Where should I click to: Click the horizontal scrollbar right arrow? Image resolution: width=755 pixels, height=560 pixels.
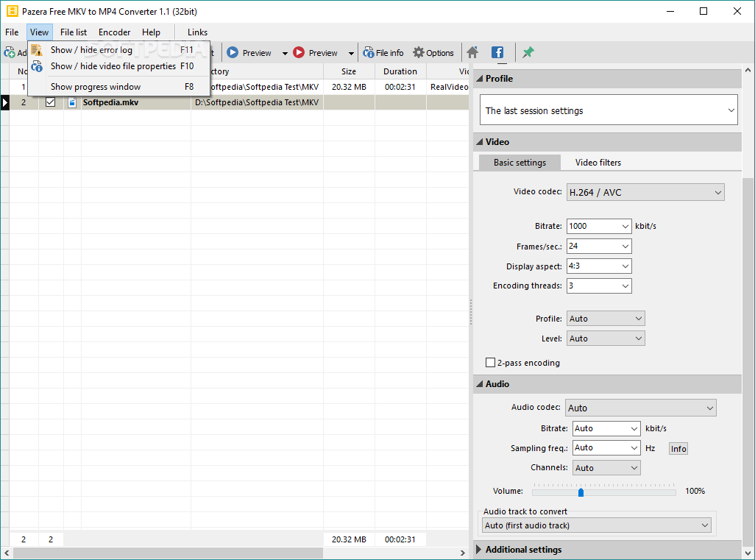point(463,553)
